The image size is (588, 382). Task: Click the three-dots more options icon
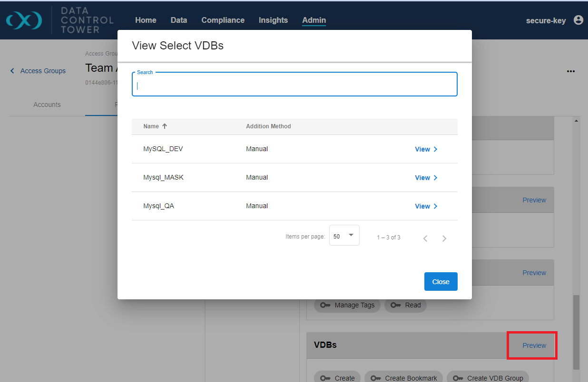(x=571, y=71)
